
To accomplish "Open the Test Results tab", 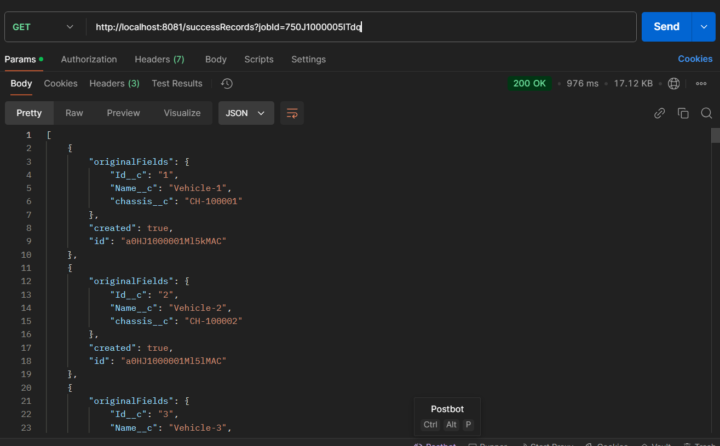I will point(177,84).
